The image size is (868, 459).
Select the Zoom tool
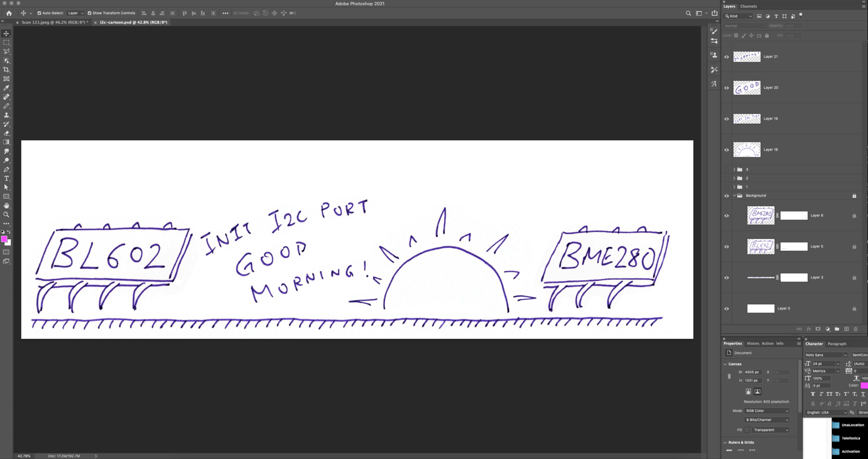6,214
